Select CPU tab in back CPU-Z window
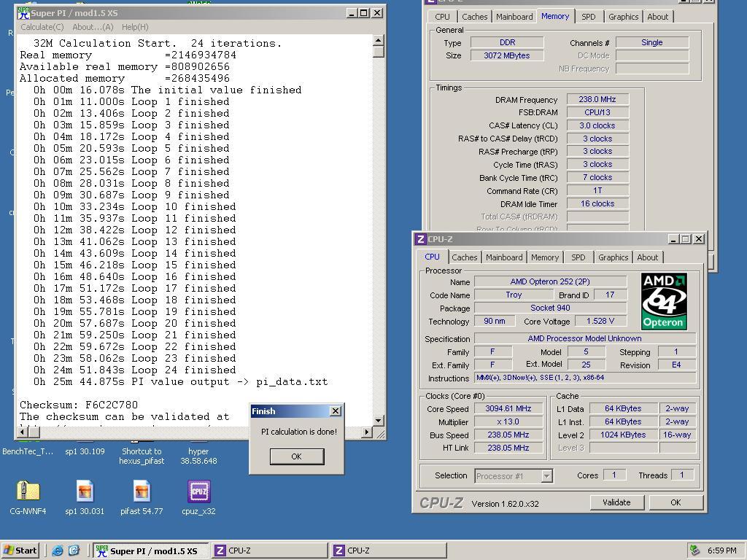747x560 pixels. 442,17
